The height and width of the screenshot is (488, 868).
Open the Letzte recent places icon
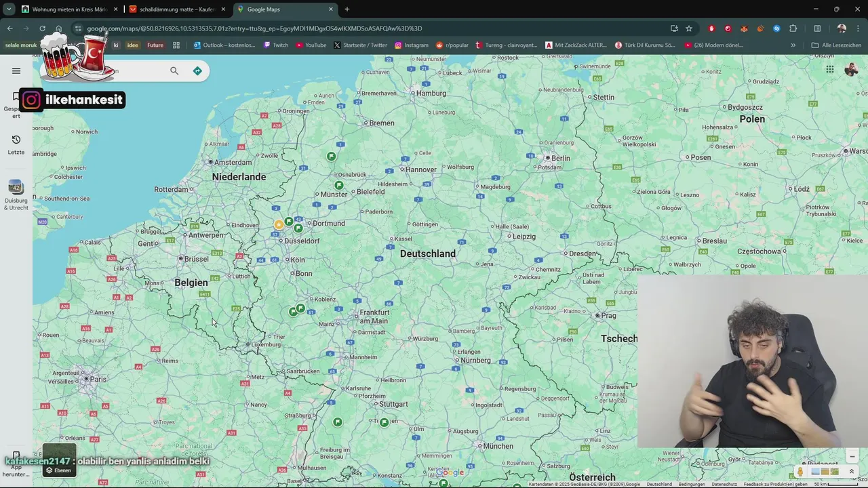[16, 144]
